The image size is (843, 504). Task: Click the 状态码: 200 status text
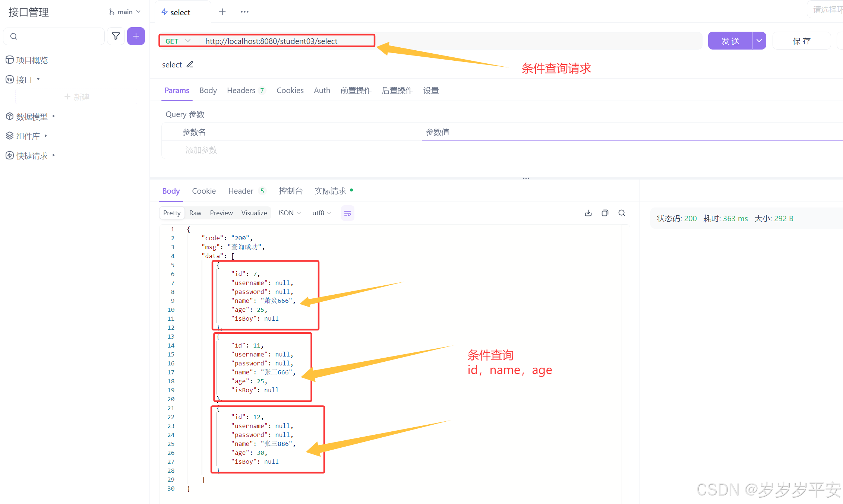click(676, 219)
